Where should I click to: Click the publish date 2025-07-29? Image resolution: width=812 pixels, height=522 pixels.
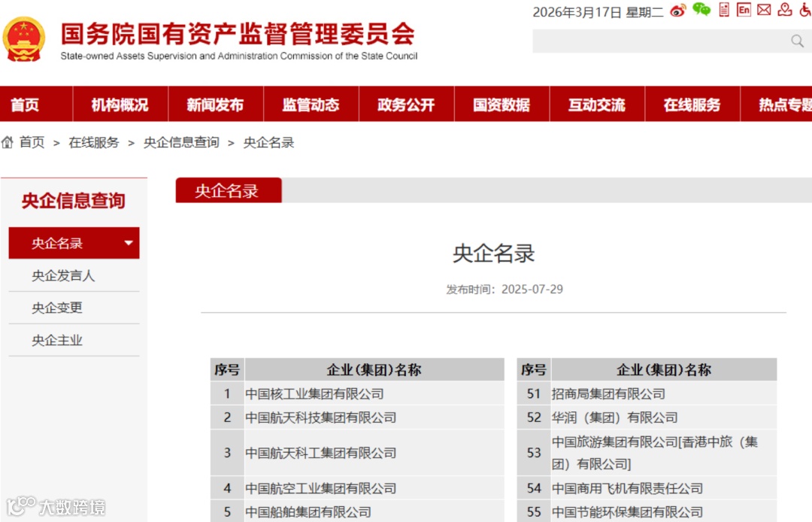click(532, 289)
